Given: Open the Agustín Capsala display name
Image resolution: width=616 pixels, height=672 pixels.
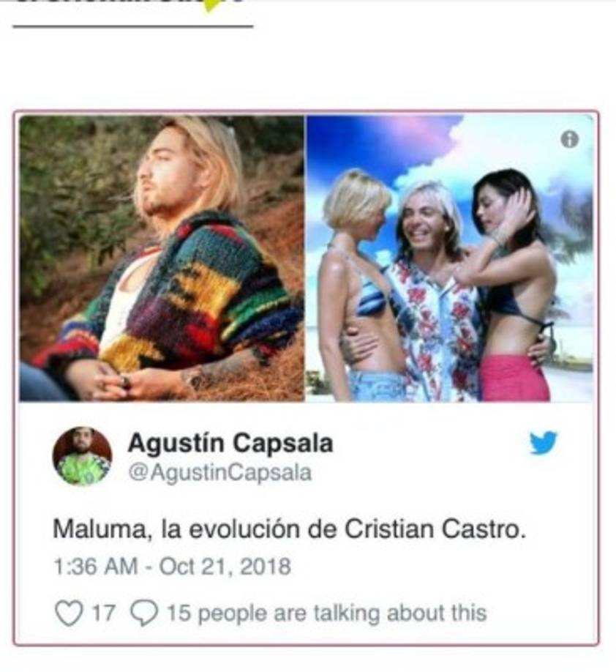Looking at the screenshot, I should [230, 443].
